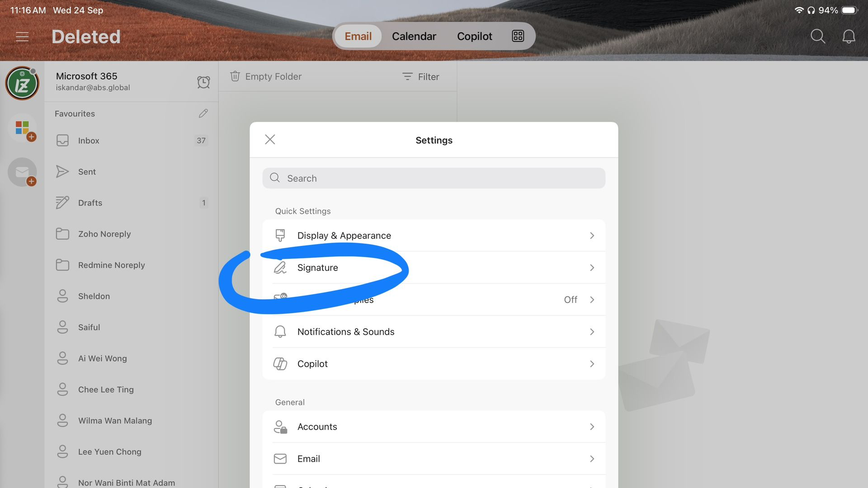Tap the search magnifier in header
Viewport: 868px width, 488px height.
tap(817, 36)
